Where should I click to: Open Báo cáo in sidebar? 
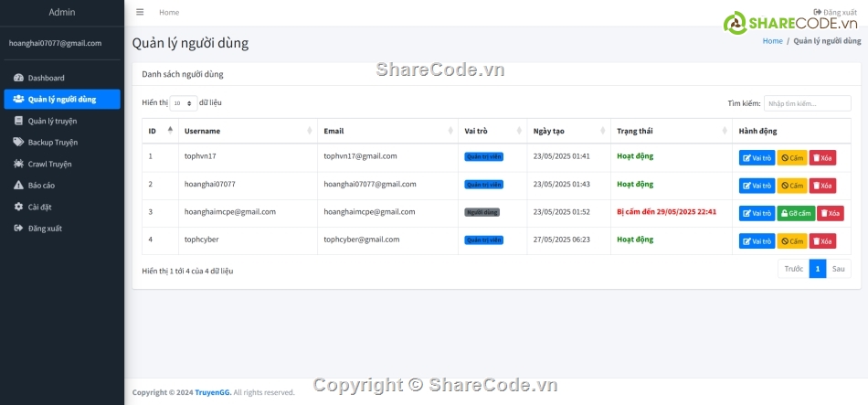pyautogui.click(x=42, y=185)
